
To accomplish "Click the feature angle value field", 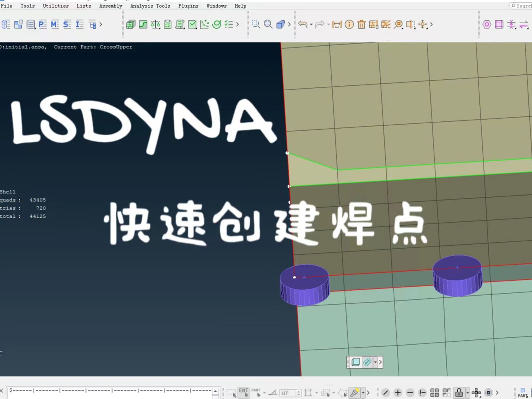I will [288, 393].
